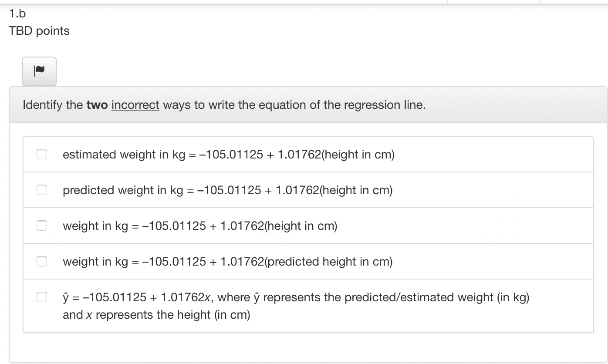Check the 'weight in kg = -105.01125' third checkbox

pyautogui.click(x=42, y=225)
